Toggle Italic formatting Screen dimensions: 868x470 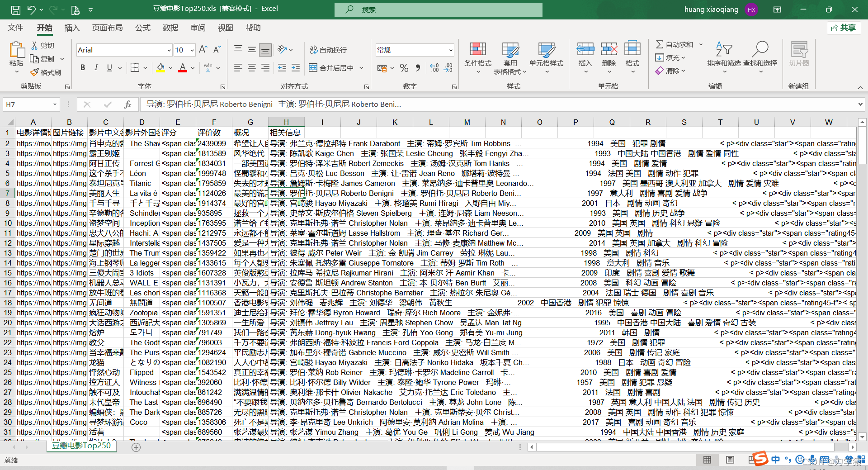[x=96, y=67]
